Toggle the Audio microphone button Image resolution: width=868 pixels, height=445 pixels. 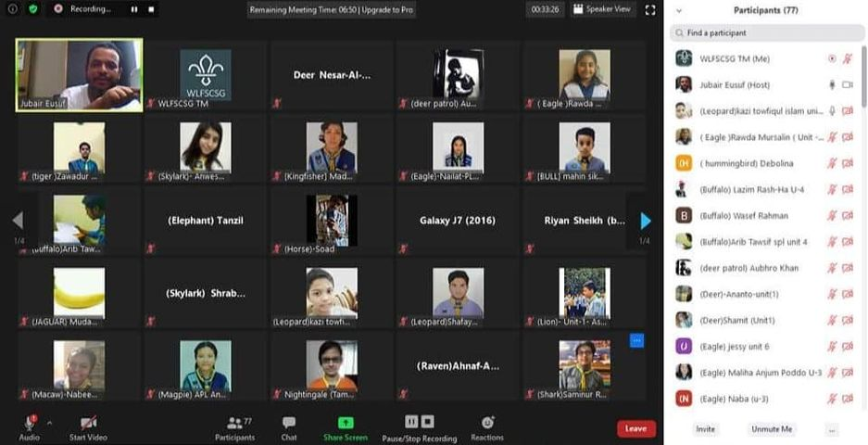pos(30,425)
